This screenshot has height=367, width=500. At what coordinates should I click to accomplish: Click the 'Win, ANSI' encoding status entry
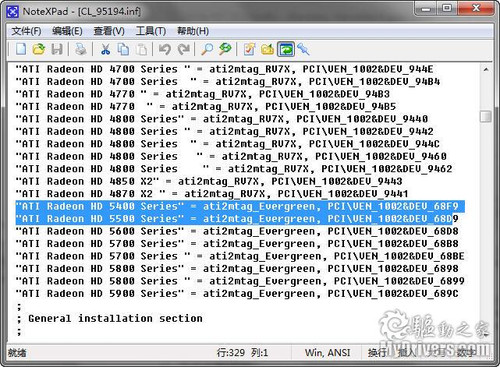(x=327, y=353)
